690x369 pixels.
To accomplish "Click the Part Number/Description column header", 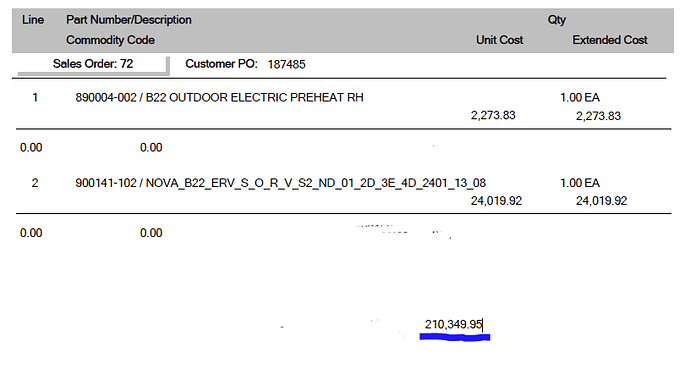I will pyautogui.click(x=129, y=20).
